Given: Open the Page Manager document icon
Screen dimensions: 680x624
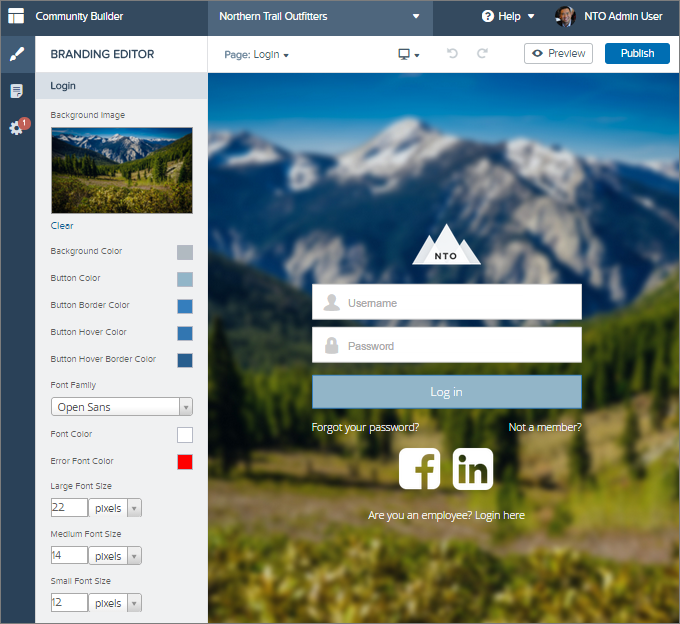Looking at the screenshot, I should [x=16, y=91].
